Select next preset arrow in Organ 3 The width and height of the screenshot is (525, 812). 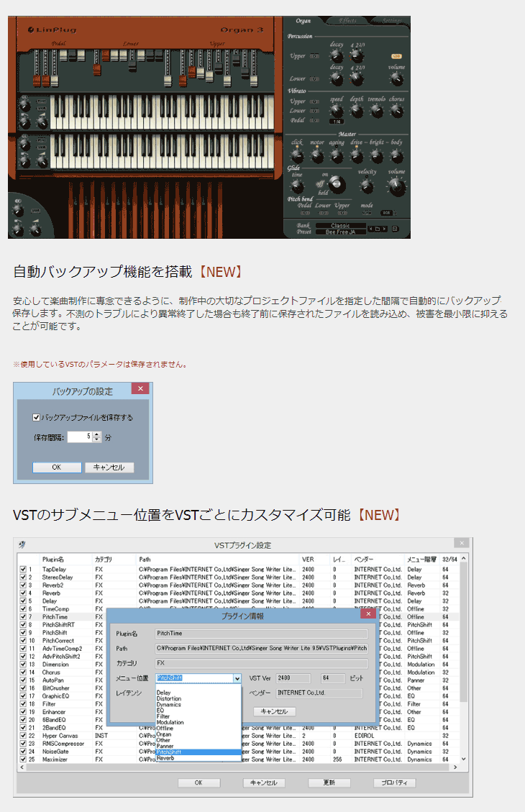(x=384, y=229)
